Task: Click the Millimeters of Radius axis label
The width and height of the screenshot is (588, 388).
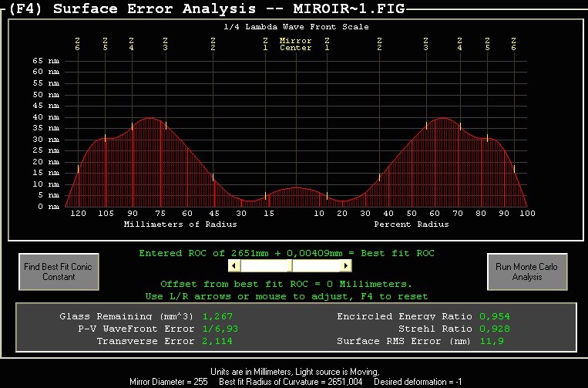Action: click(180, 224)
